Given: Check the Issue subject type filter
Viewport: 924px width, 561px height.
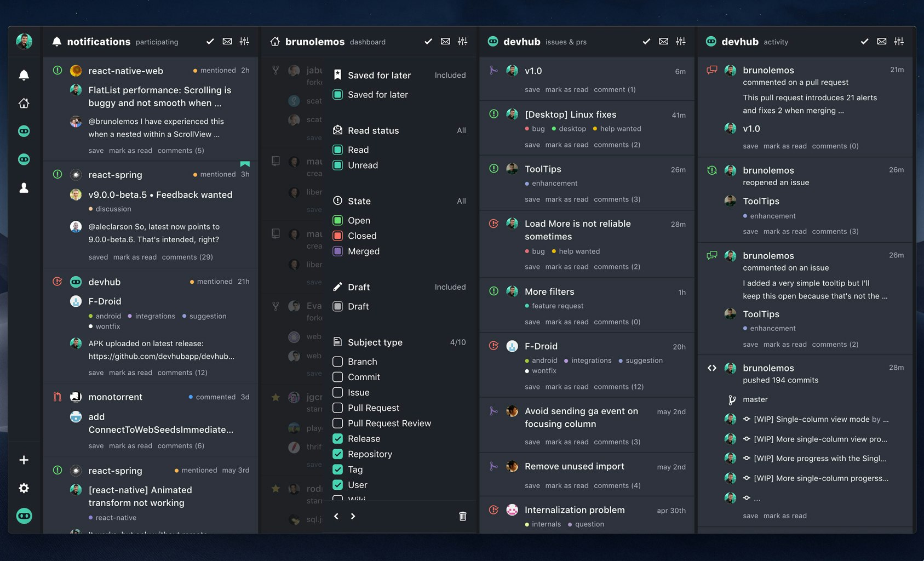Looking at the screenshot, I should point(337,392).
